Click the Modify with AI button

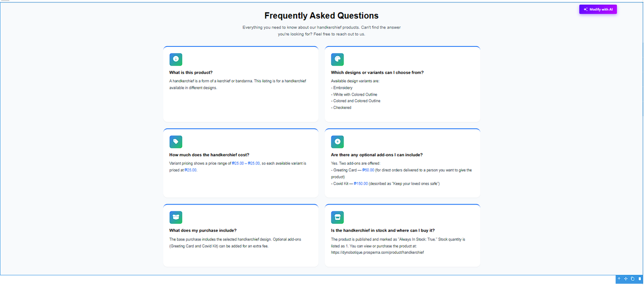[598, 9]
